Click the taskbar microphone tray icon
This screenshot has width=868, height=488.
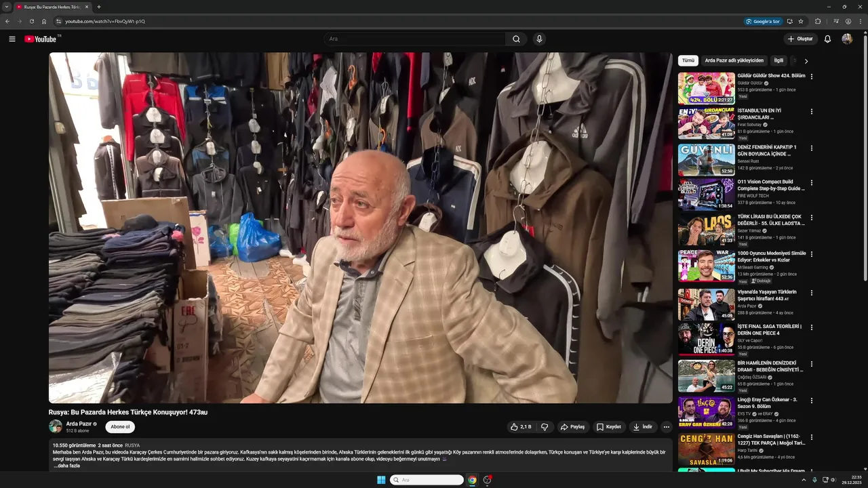(x=814, y=480)
